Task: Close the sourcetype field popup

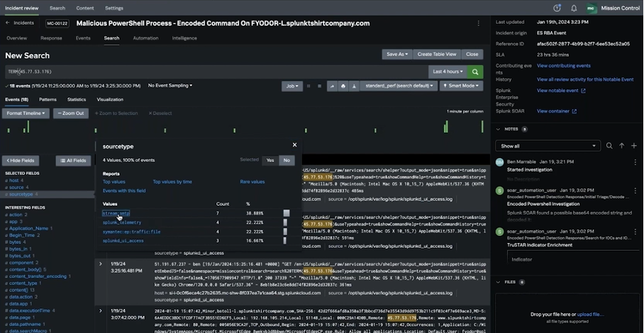Action: click(x=294, y=145)
